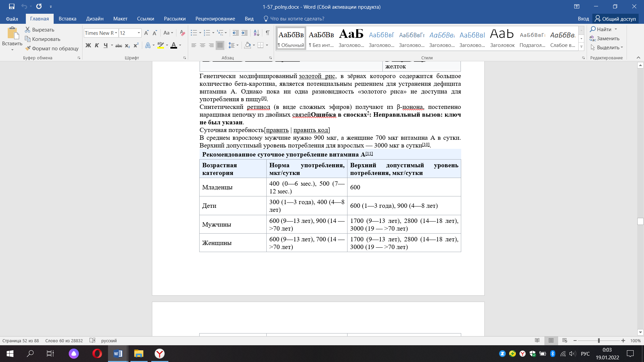Expand the bullet list options arrow
The height and width of the screenshot is (362, 644).
coord(200,33)
